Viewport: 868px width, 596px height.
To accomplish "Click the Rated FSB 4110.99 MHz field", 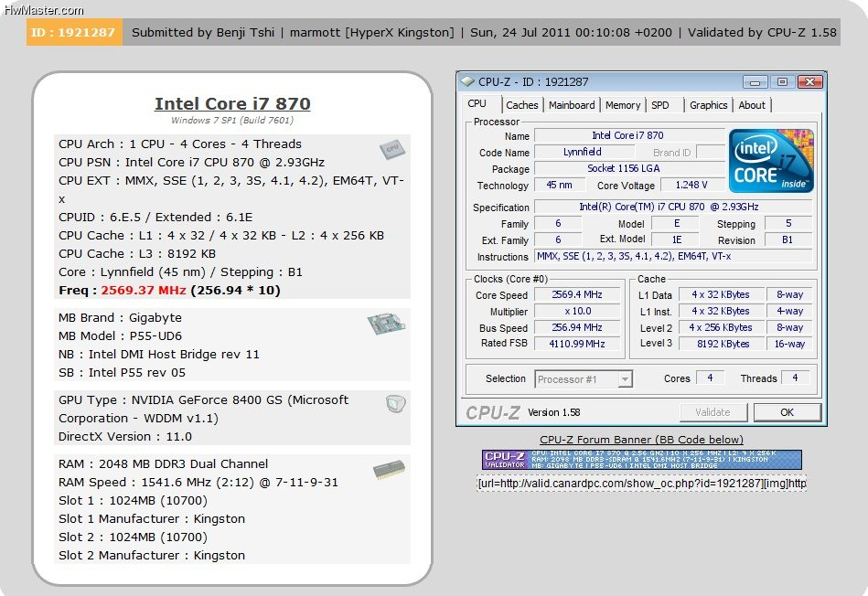I will (x=576, y=344).
